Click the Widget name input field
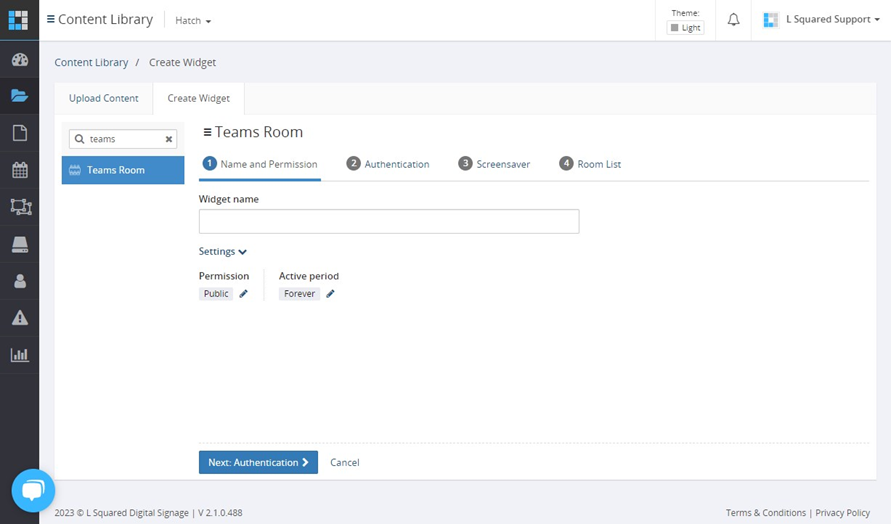Image resolution: width=891 pixels, height=524 pixels. pos(389,222)
